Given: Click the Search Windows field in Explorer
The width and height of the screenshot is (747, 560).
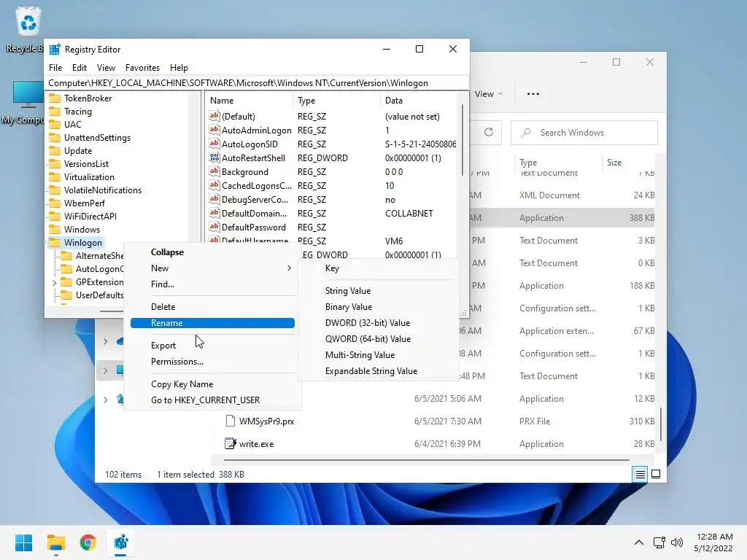Looking at the screenshot, I should (584, 133).
